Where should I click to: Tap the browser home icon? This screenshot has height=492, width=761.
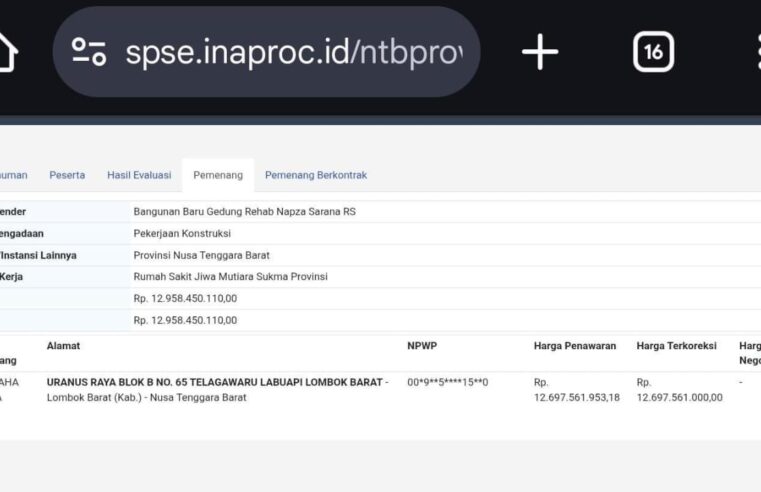pyautogui.click(x=6, y=52)
